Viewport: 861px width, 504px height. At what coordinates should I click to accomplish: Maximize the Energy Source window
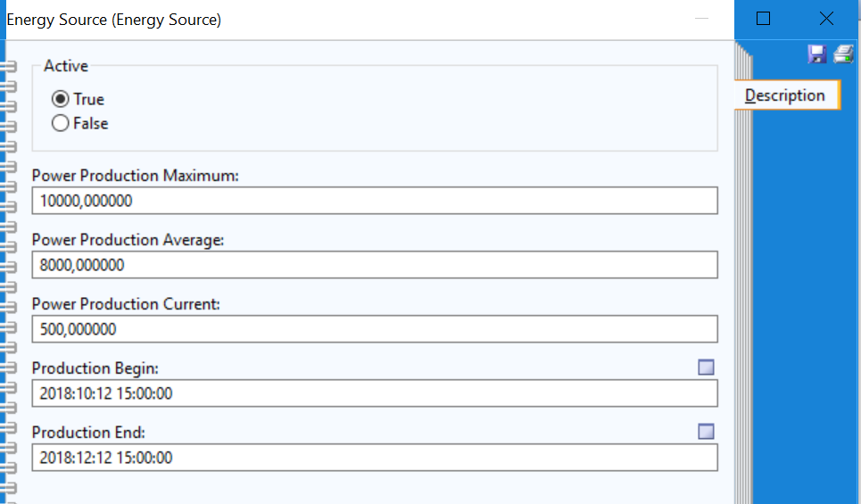point(763,19)
